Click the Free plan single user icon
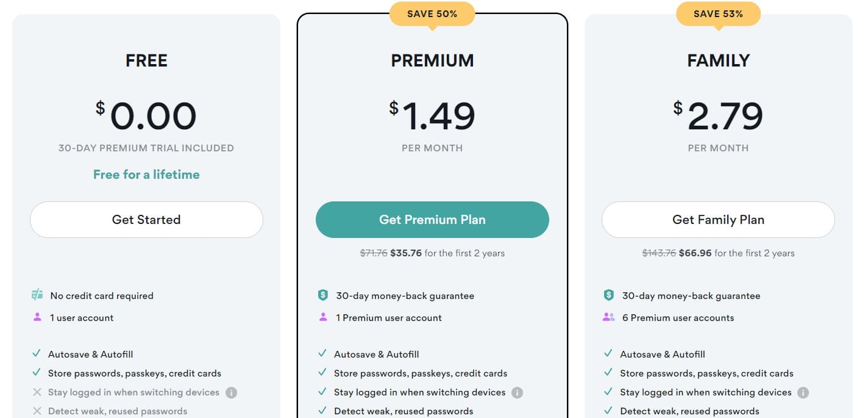The image size is (868, 418). [x=37, y=317]
